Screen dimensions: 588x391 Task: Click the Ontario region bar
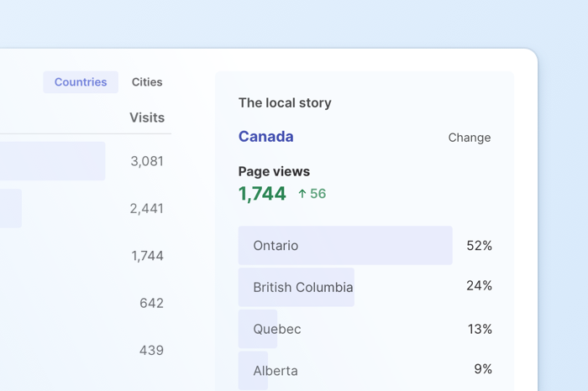[345, 245]
